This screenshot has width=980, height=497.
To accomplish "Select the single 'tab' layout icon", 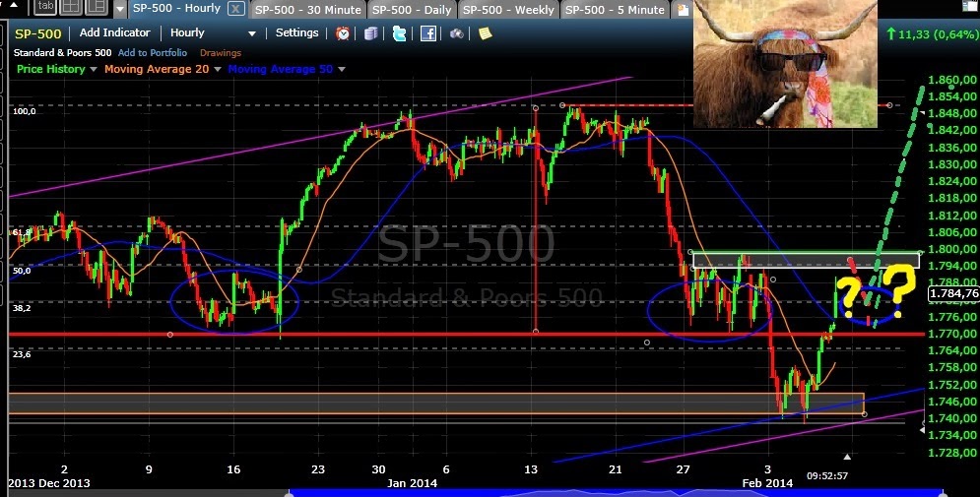I will coord(45,7).
